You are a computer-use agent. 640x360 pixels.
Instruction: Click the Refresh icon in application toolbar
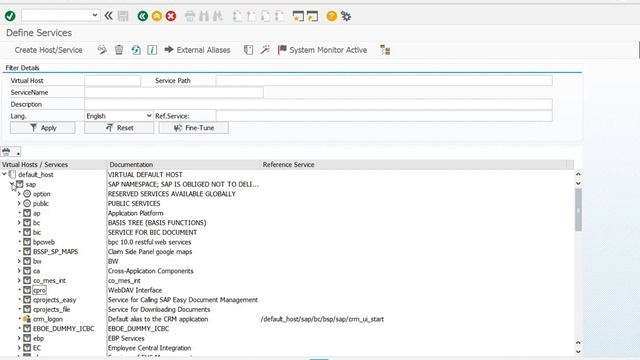coord(136,50)
